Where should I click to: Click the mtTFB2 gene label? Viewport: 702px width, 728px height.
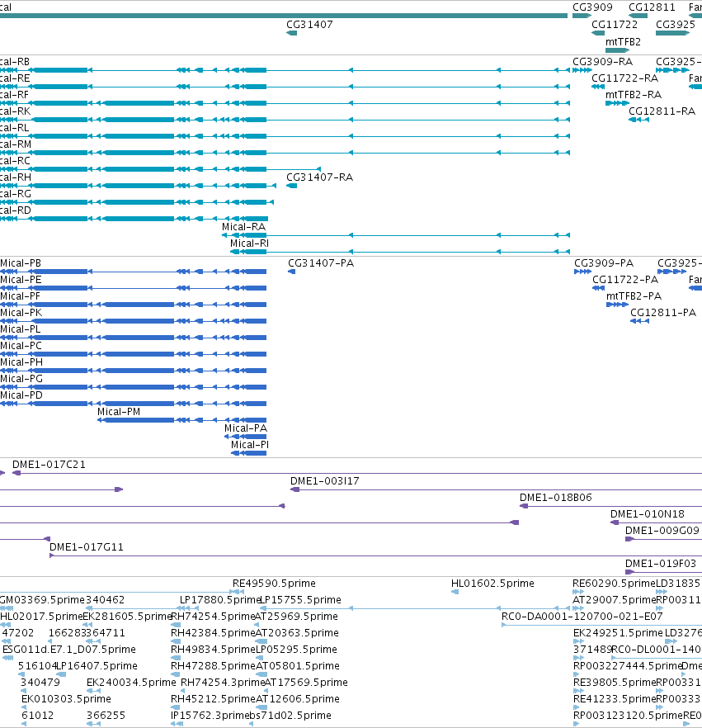click(x=623, y=42)
